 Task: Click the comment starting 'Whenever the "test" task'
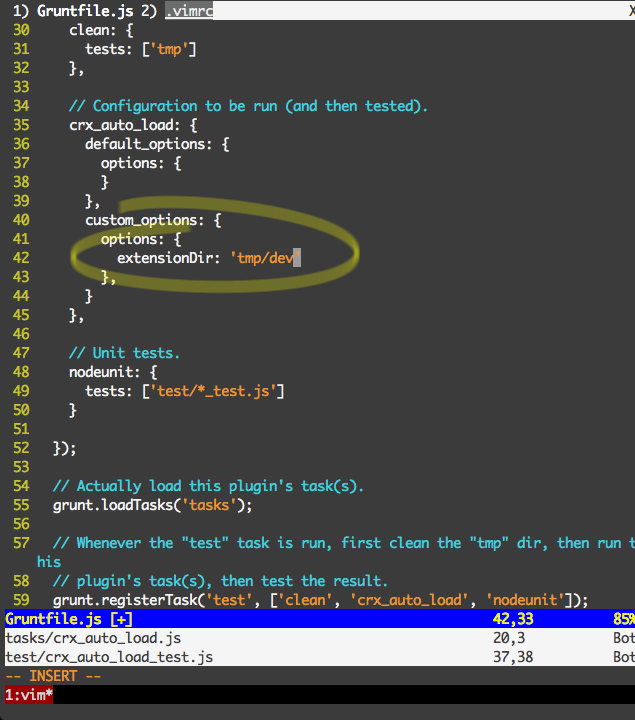coord(344,543)
